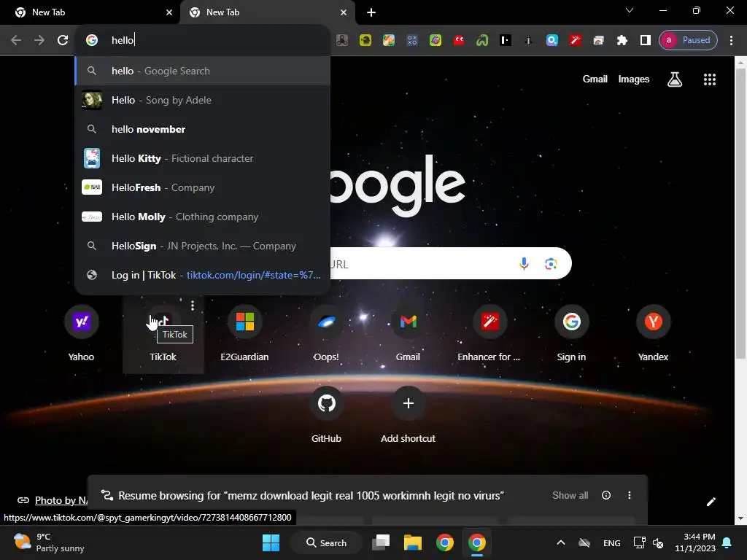Open the Extensions puzzle piece menu
Viewport: 747px width, 560px height.
coord(622,40)
